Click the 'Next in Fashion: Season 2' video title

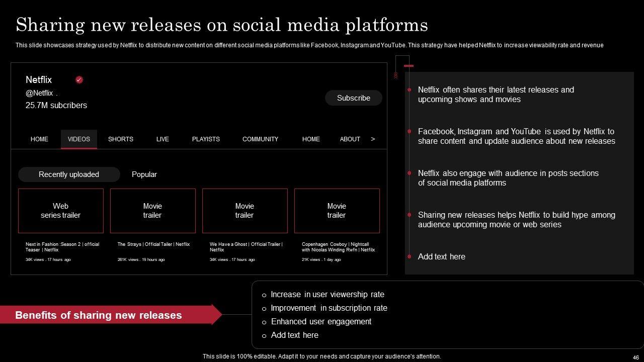coord(62,247)
